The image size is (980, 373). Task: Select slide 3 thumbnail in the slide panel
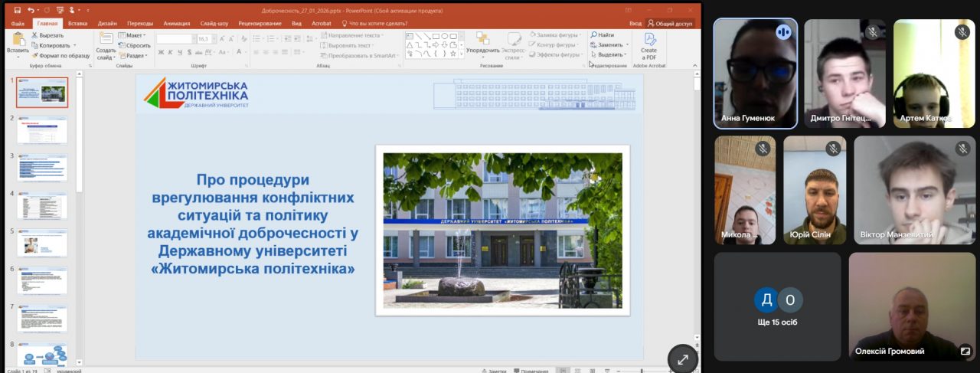[42, 167]
